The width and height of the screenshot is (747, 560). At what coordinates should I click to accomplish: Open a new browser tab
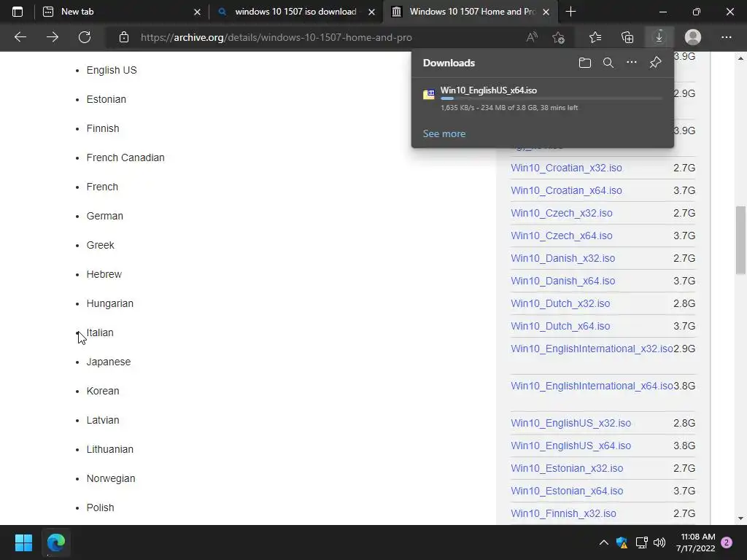[x=570, y=12]
